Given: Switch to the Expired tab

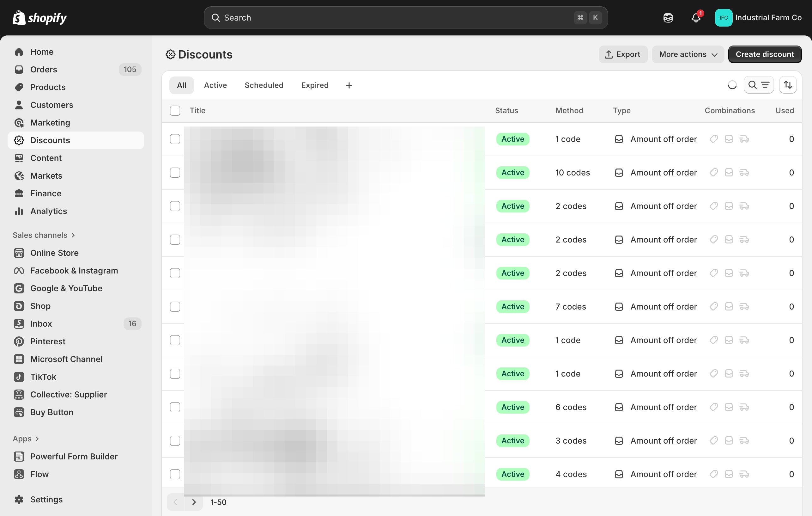Looking at the screenshot, I should tap(315, 85).
